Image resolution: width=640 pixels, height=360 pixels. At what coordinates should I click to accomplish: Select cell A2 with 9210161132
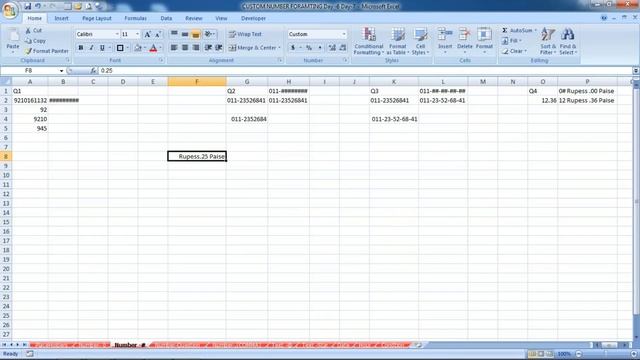(x=30, y=100)
